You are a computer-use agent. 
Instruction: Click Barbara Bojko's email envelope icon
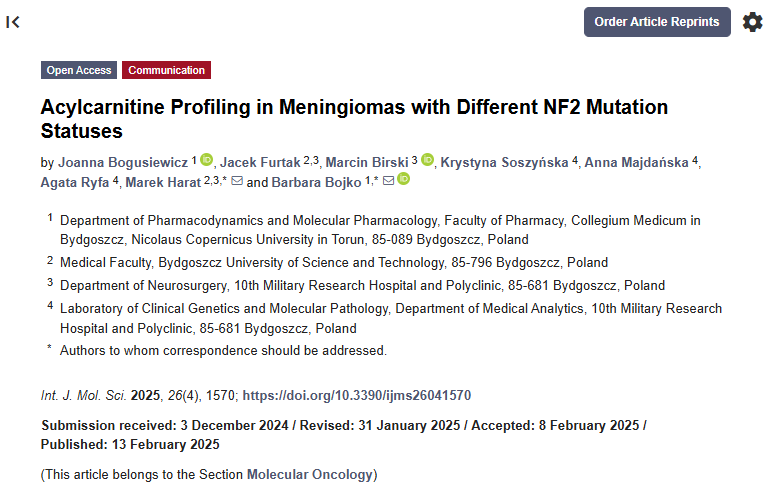click(x=388, y=181)
